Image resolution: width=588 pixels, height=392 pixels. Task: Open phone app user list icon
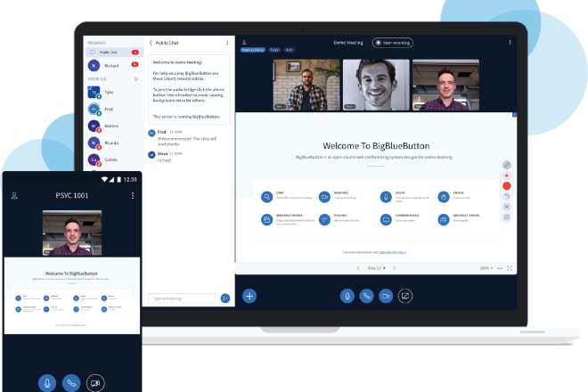[x=14, y=195]
